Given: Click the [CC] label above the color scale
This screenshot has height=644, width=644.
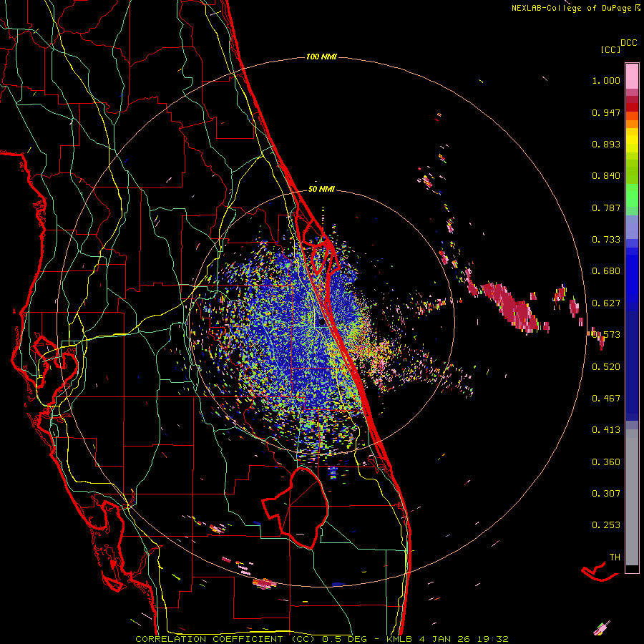Looking at the screenshot, I should point(610,49).
